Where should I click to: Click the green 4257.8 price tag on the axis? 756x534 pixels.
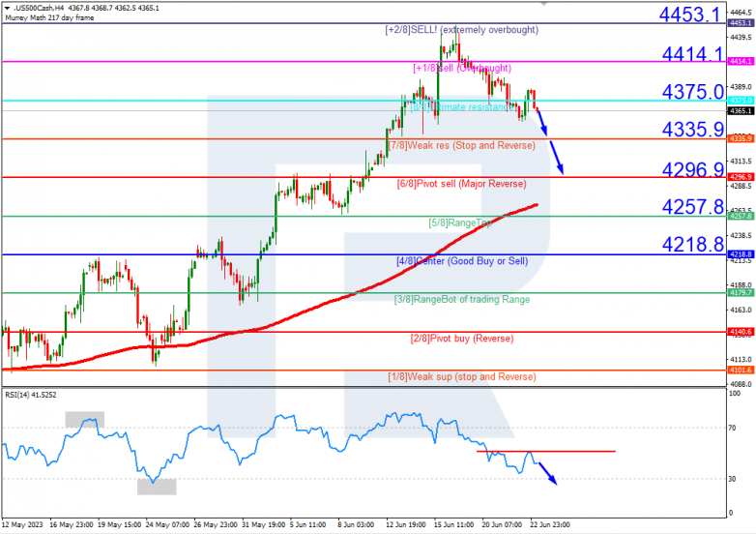(x=741, y=216)
